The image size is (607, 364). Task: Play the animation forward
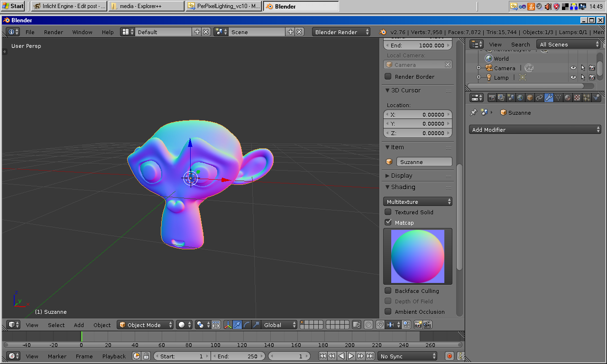click(351, 356)
